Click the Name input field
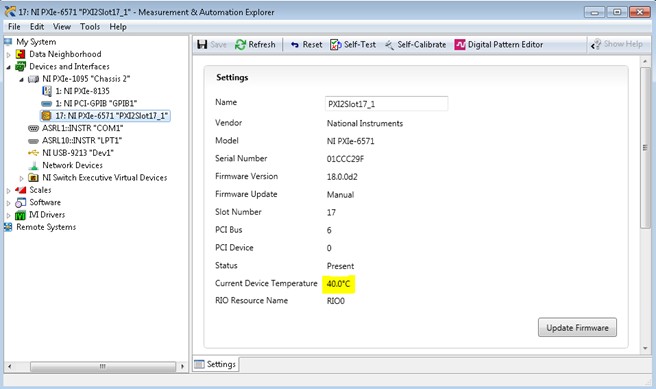656x389 pixels. 387,104
